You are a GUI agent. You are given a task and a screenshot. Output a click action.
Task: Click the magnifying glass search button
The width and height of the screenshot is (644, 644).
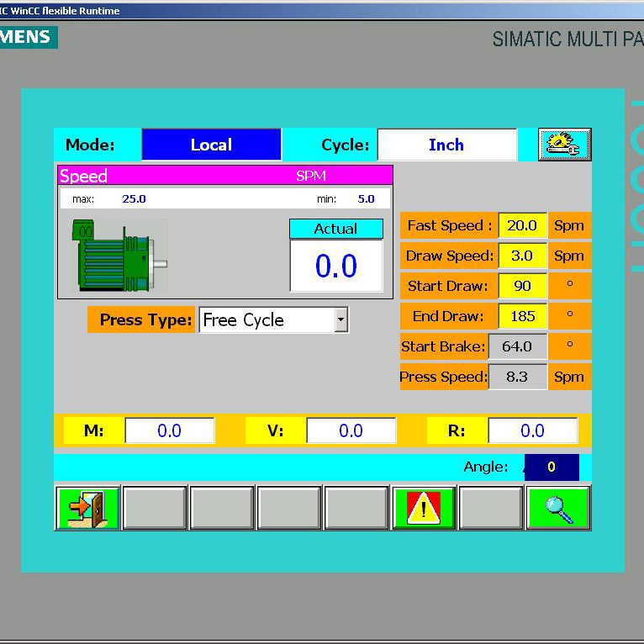[x=558, y=508]
